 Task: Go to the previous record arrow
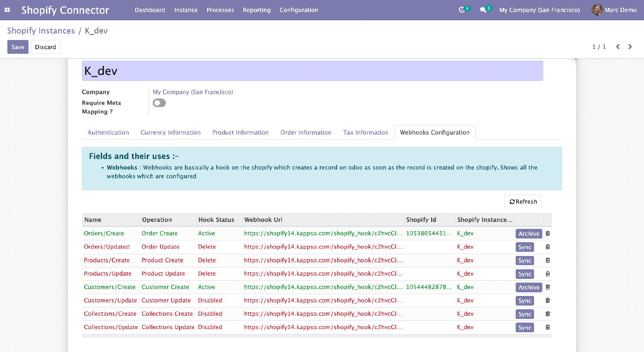point(618,47)
